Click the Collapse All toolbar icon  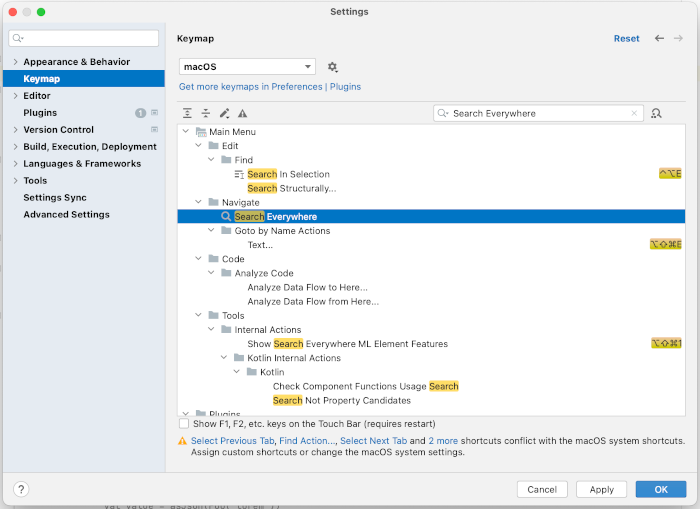point(205,113)
